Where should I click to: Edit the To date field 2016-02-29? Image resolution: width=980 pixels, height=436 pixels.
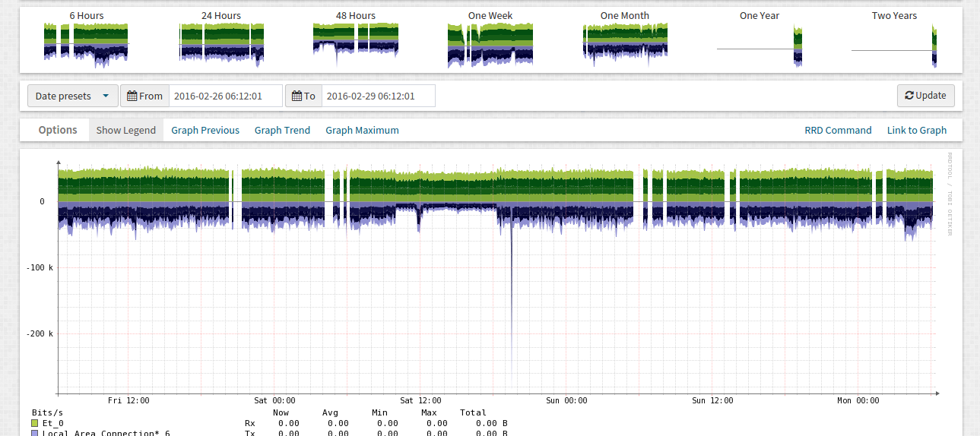[379, 96]
